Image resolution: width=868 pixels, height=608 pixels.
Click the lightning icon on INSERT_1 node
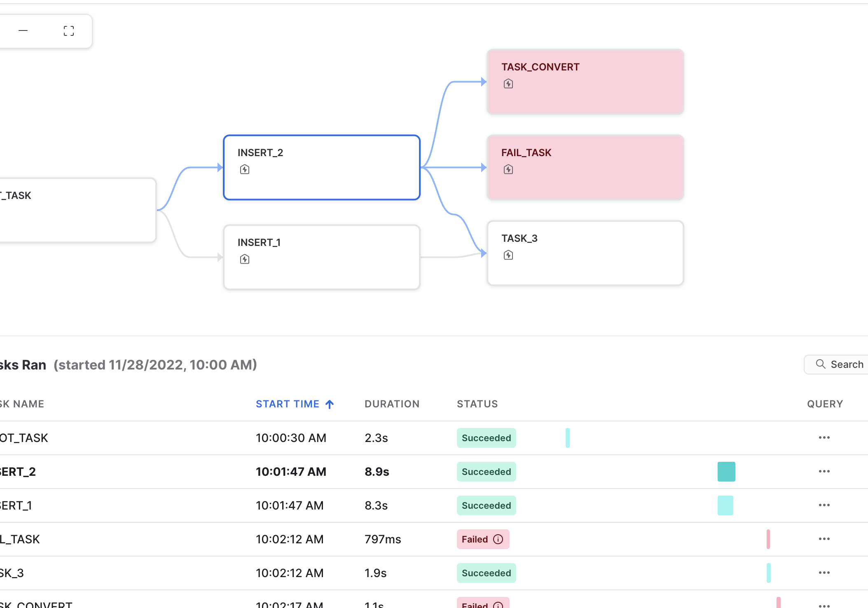pyautogui.click(x=245, y=259)
